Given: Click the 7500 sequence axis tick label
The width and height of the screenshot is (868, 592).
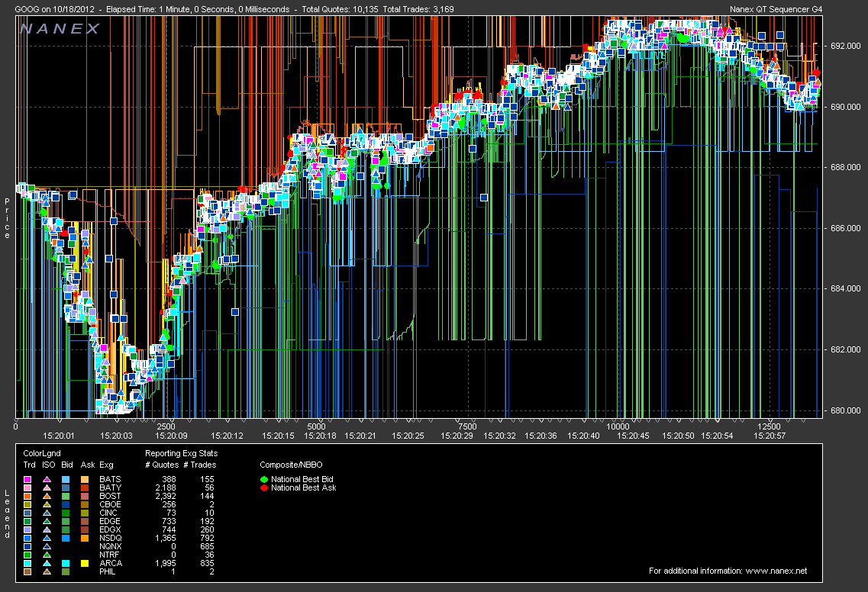Looking at the screenshot, I should click(467, 426).
